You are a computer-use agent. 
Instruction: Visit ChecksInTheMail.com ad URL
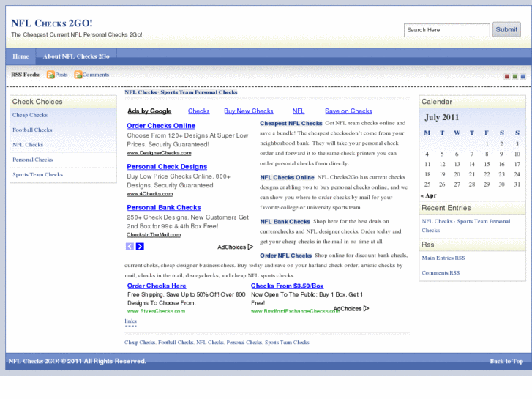[x=154, y=235]
